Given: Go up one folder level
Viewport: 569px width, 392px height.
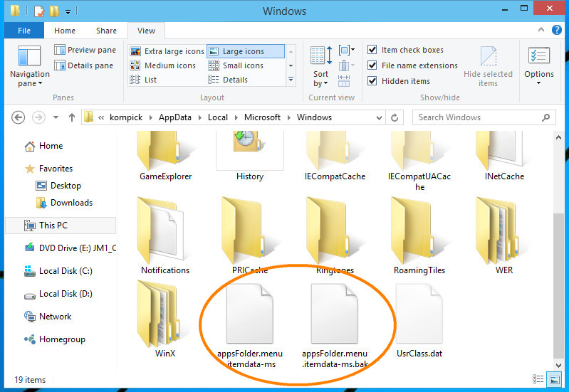Looking at the screenshot, I should (x=72, y=117).
